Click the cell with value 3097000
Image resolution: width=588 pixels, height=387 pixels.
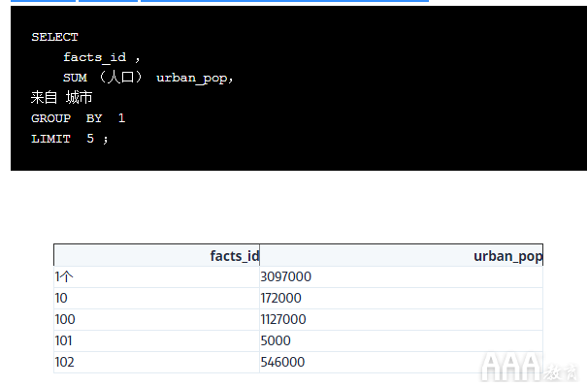click(x=402, y=276)
